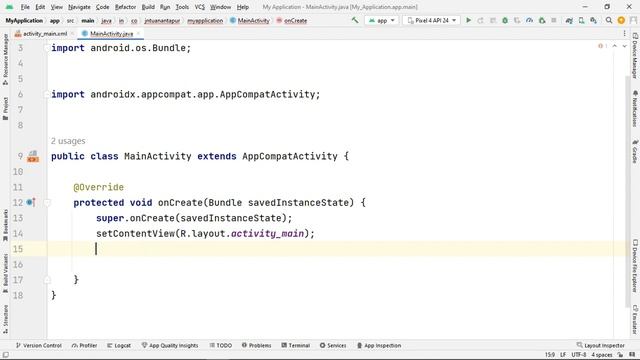Viewport: 640px width, 360px height.
Task: Open the Resource Manager side panel
Action: pos(5,60)
